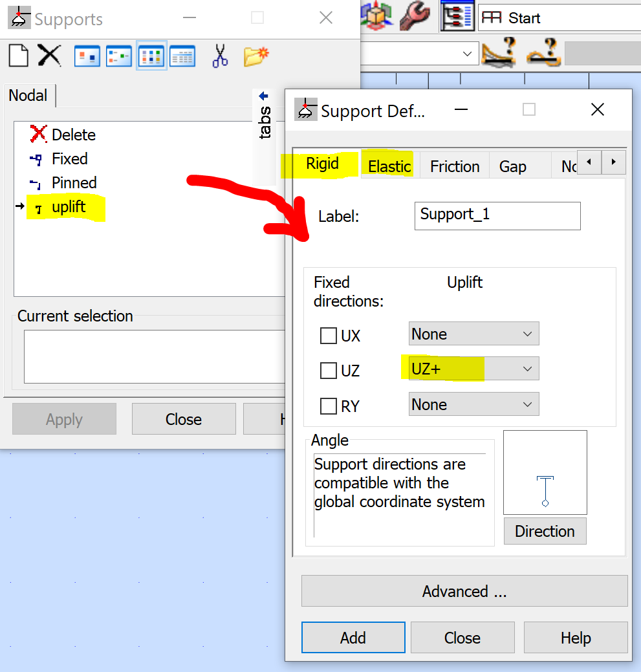Select the Delete item in supports list
This screenshot has width=641, height=672.
point(63,135)
